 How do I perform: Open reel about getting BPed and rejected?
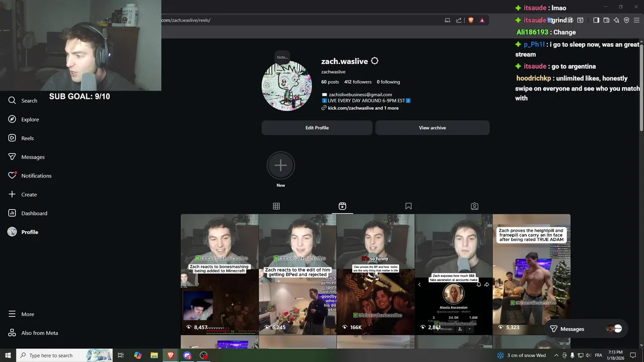tap(297, 275)
